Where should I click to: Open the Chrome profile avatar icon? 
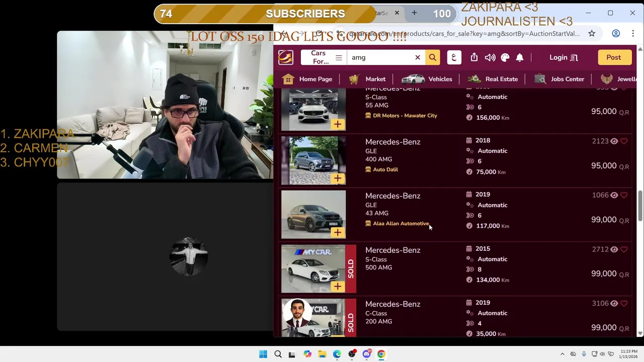pos(616,33)
